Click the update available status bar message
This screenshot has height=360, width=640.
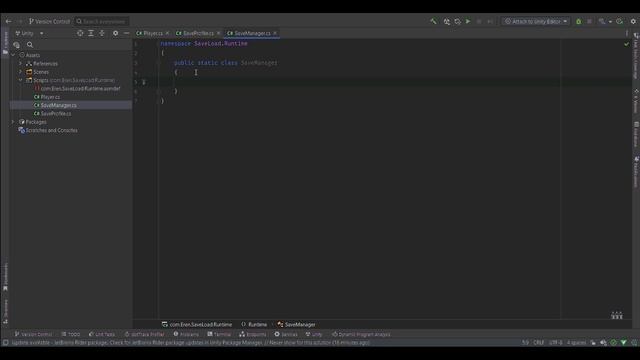click(x=191, y=343)
